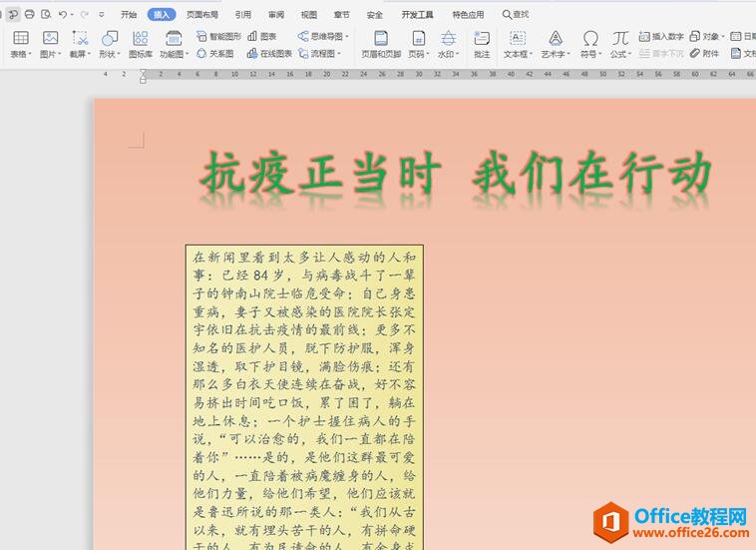
Task: Click the Undo arrow in quick access bar
Action: coord(62,14)
